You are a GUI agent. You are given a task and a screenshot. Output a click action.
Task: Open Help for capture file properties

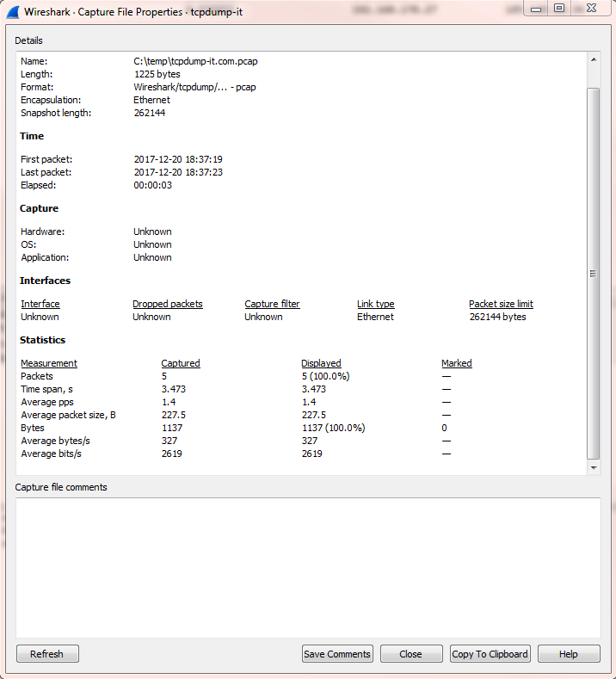pos(569,654)
